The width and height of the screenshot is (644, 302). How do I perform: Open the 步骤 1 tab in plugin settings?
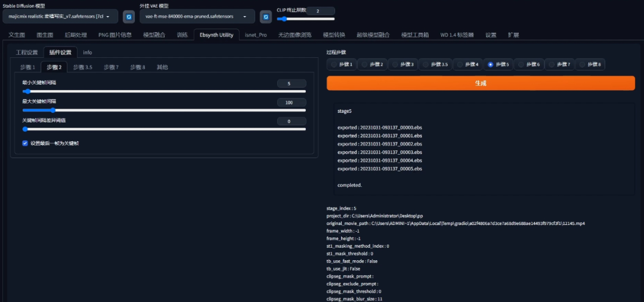click(28, 67)
